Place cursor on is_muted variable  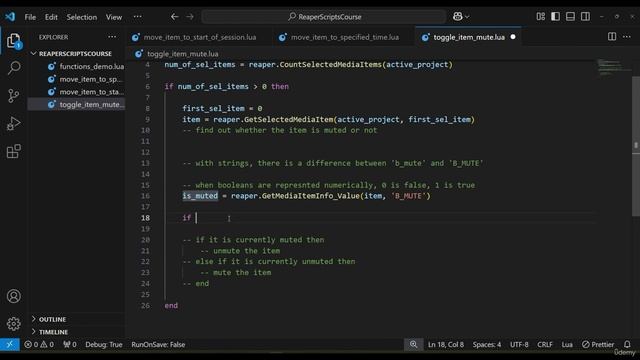(x=200, y=196)
